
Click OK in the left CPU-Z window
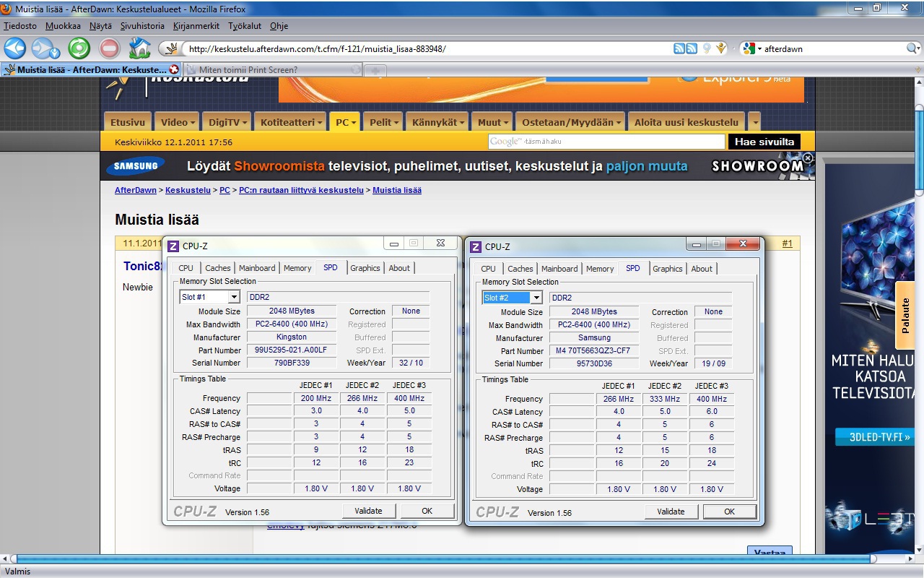pyautogui.click(x=427, y=511)
